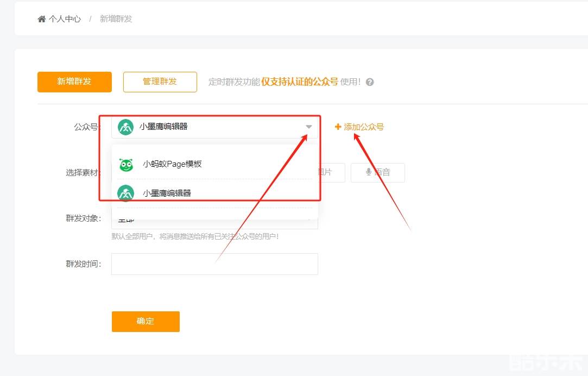Screen dimensions: 588x376
Task: Click the green frog avatar of 小蚂蚁Page模板
Action: [126, 165]
